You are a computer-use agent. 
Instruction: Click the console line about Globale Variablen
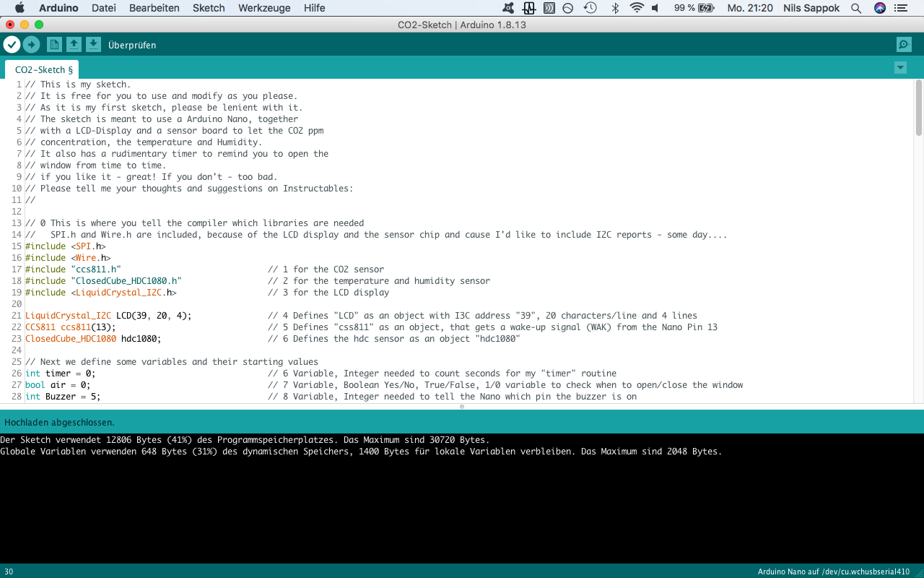(361, 451)
